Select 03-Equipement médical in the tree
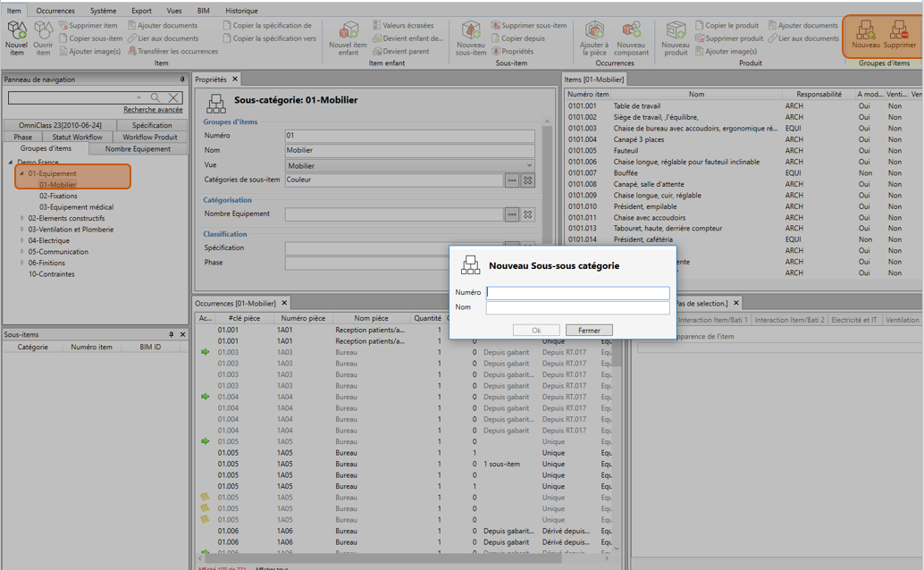 (76, 207)
